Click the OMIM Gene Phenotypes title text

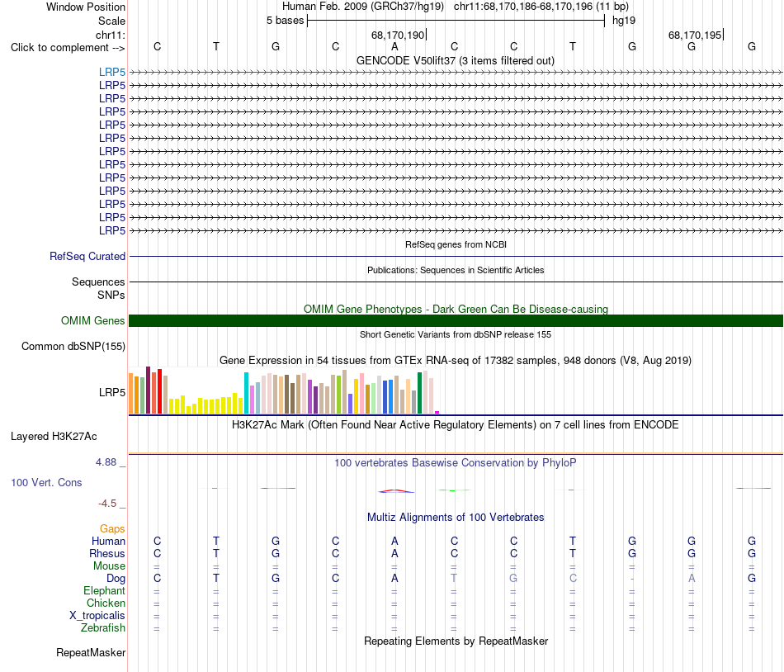click(456, 309)
